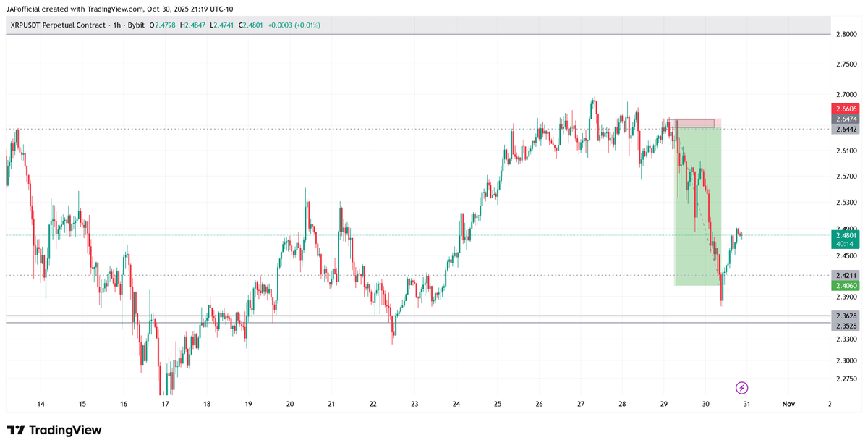Click the TradingView logo
The width and height of the screenshot is (868, 448).
[x=53, y=430]
